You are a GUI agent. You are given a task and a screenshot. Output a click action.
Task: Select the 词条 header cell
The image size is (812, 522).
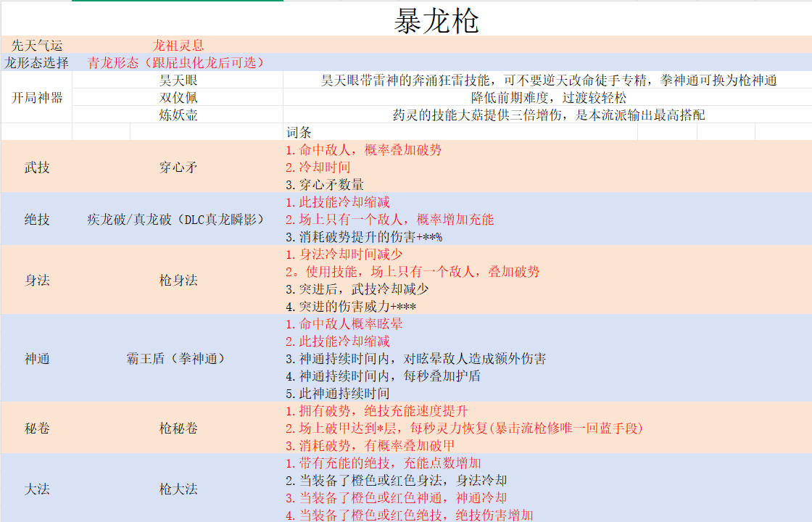299,132
